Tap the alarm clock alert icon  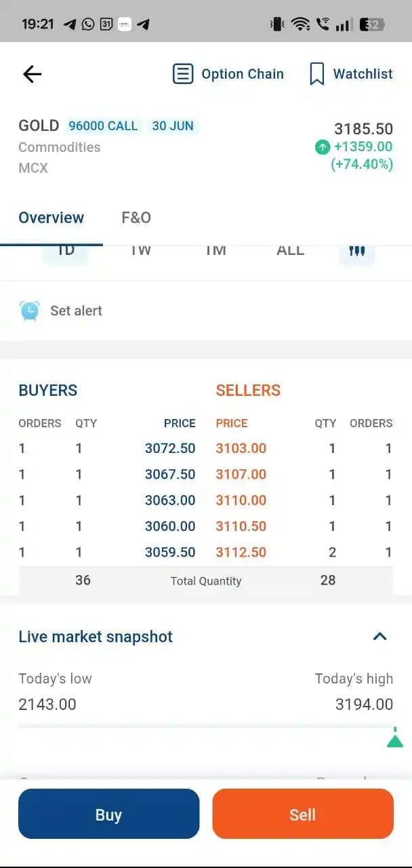pyautogui.click(x=30, y=311)
